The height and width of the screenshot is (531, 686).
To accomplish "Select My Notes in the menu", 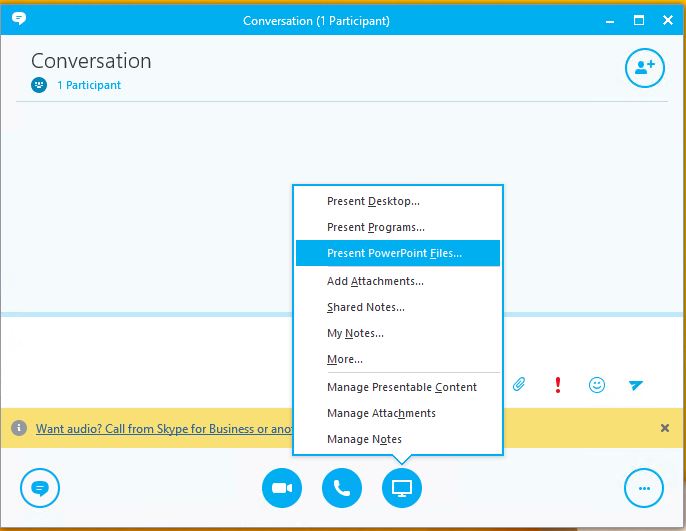I will [355, 334].
